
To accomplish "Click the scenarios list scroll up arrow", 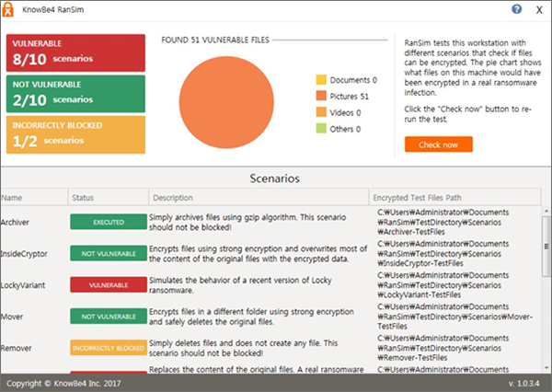I will point(546,211).
